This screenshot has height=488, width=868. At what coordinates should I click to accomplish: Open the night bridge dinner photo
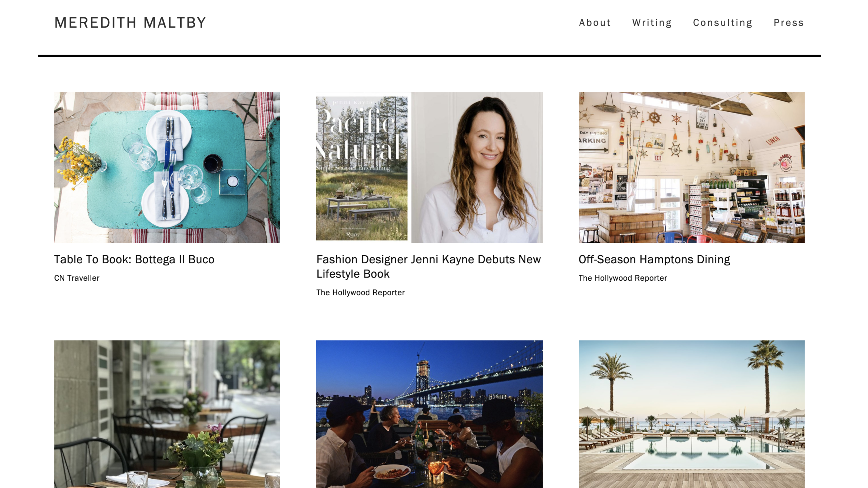(x=429, y=414)
